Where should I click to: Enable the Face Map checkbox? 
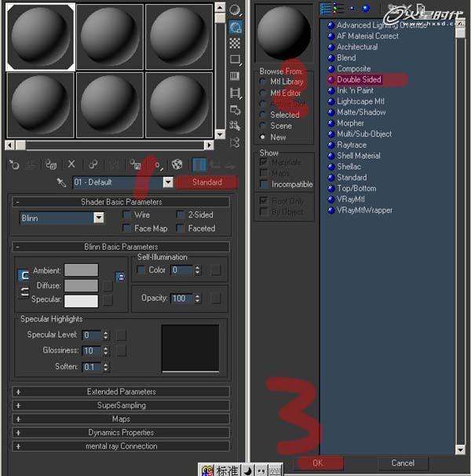tap(127, 229)
